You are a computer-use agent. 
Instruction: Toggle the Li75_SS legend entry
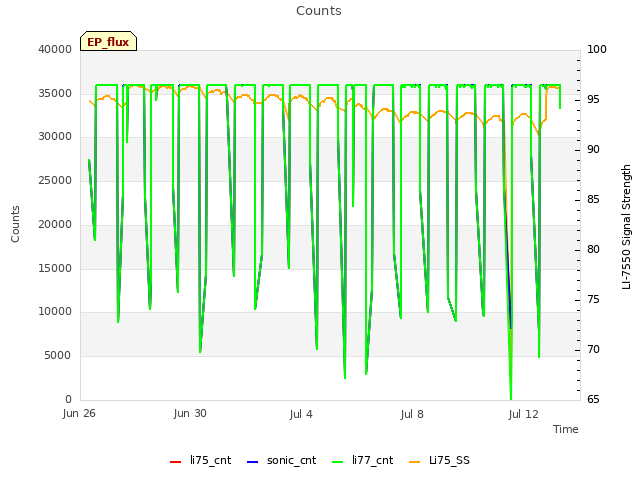[439, 460]
